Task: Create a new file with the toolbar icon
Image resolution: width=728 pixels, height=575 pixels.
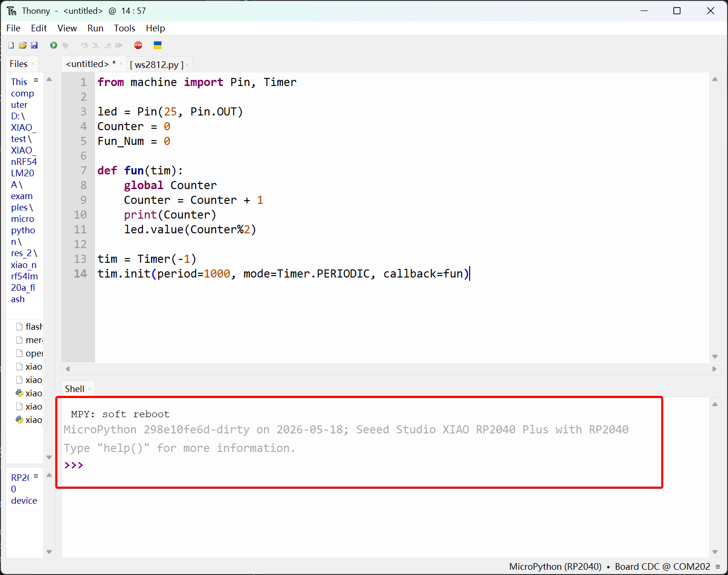Action: (11, 45)
